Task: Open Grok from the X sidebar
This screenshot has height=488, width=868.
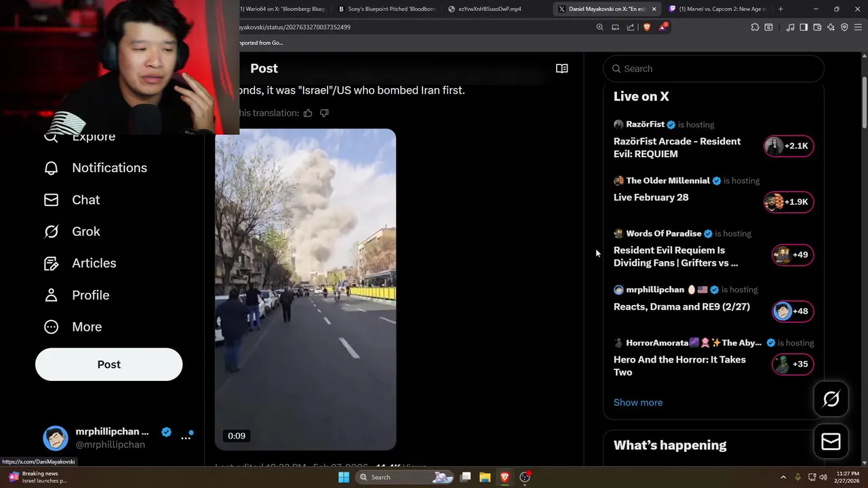Action: point(71,232)
